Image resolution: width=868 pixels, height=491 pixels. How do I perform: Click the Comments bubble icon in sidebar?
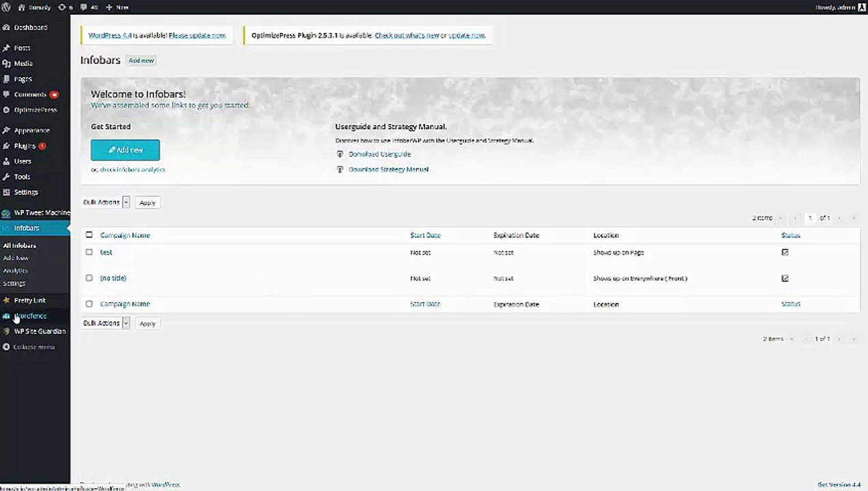pos(6,95)
